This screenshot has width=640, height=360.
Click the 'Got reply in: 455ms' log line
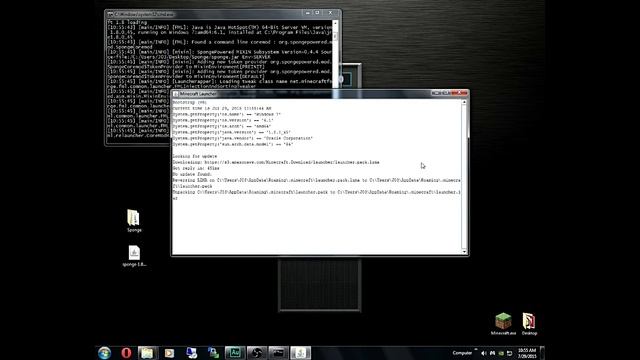click(196, 168)
